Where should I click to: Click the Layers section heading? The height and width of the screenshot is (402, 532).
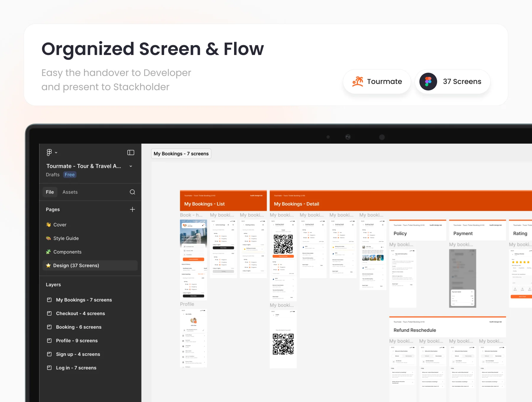[x=53, y=285]
